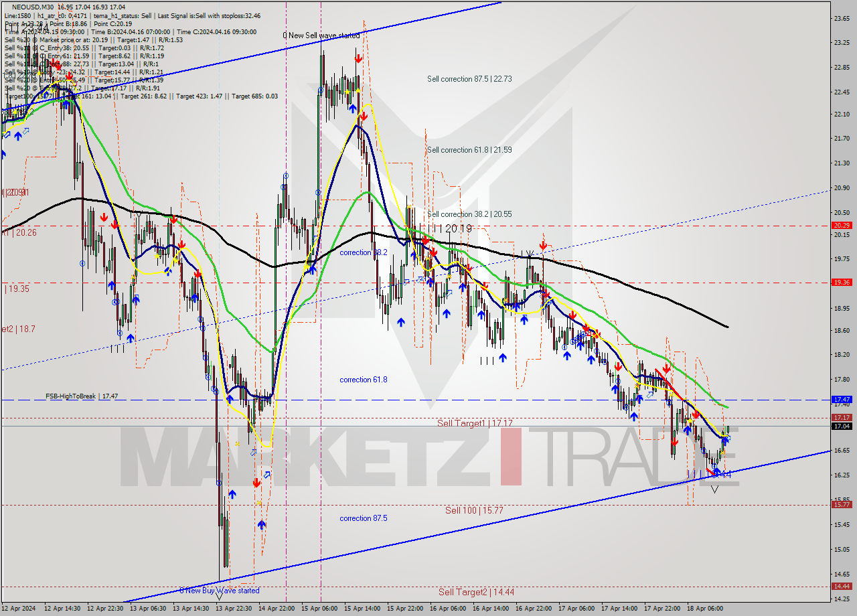
Task: Click the '16 Apr 14:00' time axis label
Action: (491, 609)
